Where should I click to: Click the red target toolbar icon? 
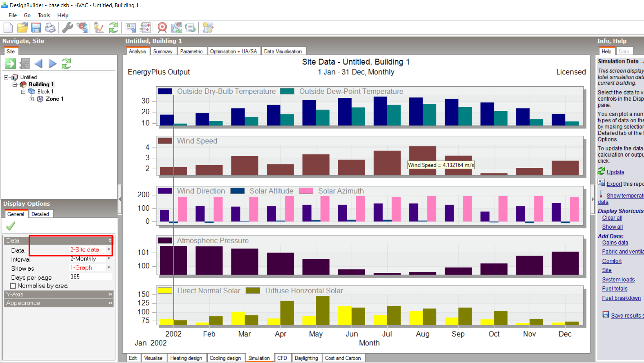click(162, 27)
